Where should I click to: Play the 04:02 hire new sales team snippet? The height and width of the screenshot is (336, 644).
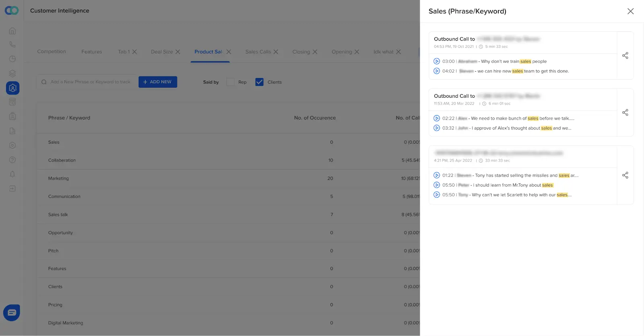(437, 71)
